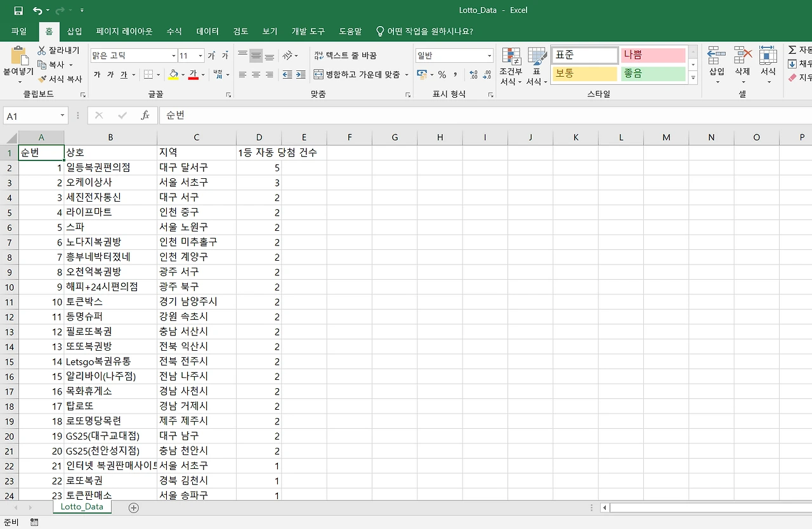812x529 pixels.
Task: Click the Save icon in the quick access toolbar
Action: click(x=18, y=11)
